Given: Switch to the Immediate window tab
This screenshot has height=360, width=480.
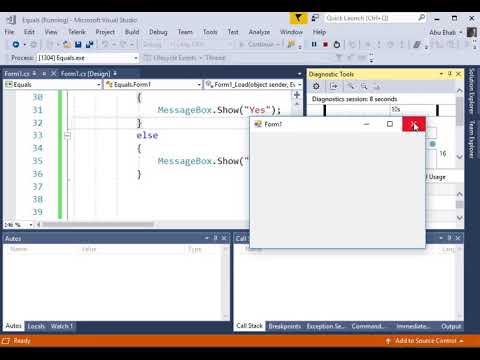Looking at the screenshot, I should click(412, 326).
